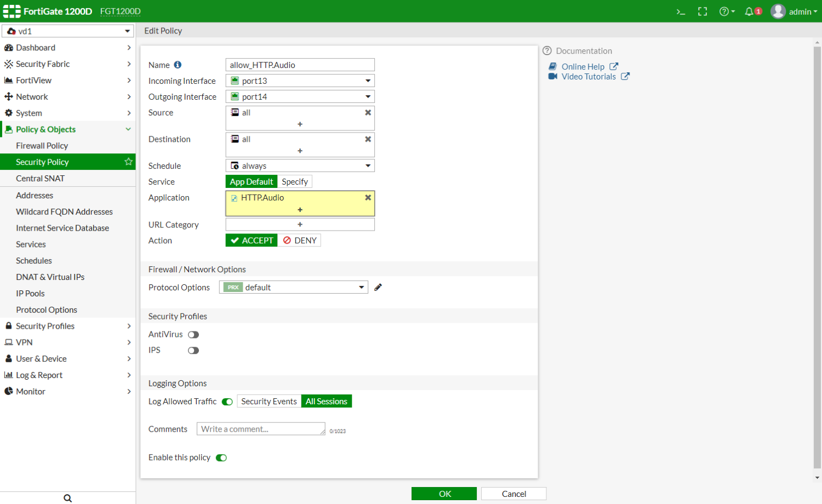Enable the AntiVirus security profile
This screenshot has height=504, width=822.
[193, 334]
